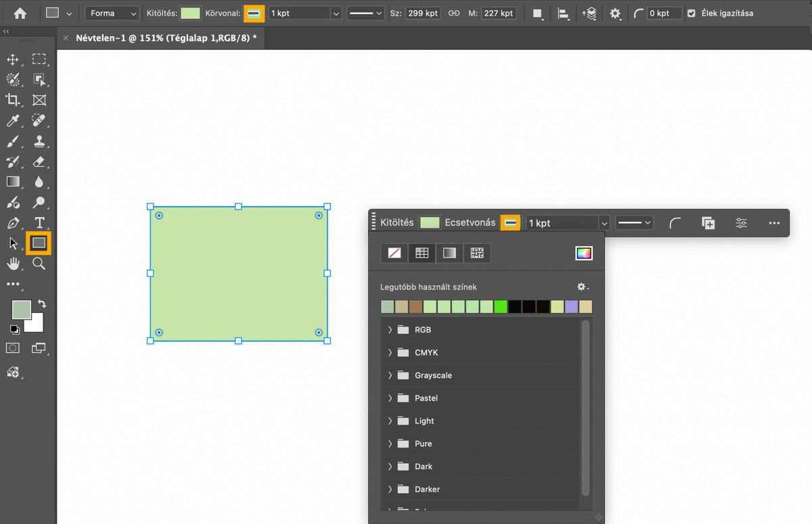This screenshot has width=812, height=524.
Task: Select the Zoom magnifier tool
Action: coord(39,264)
